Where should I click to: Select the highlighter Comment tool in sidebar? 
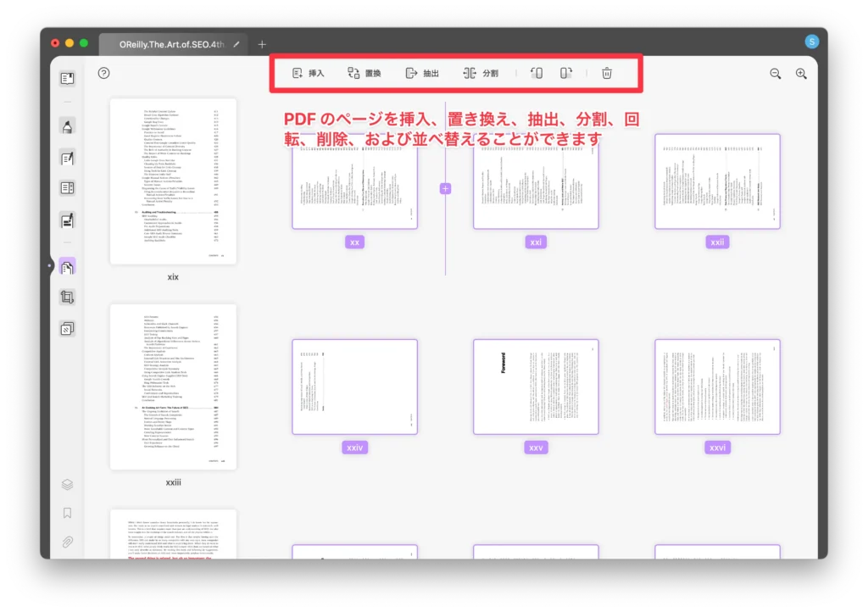click(x=67, y=126)
